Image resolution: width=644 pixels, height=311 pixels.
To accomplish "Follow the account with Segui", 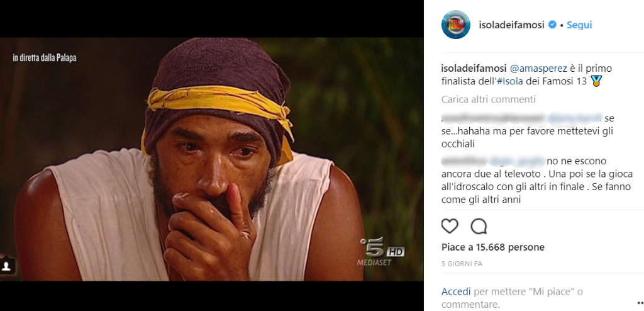I will (579, 25).
